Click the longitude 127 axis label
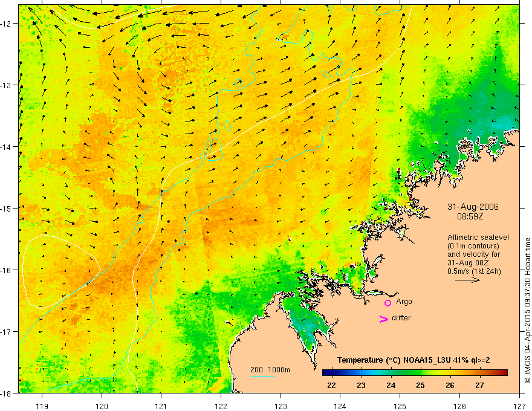Screen dimensions: 532x411 (x=519, y=406)
